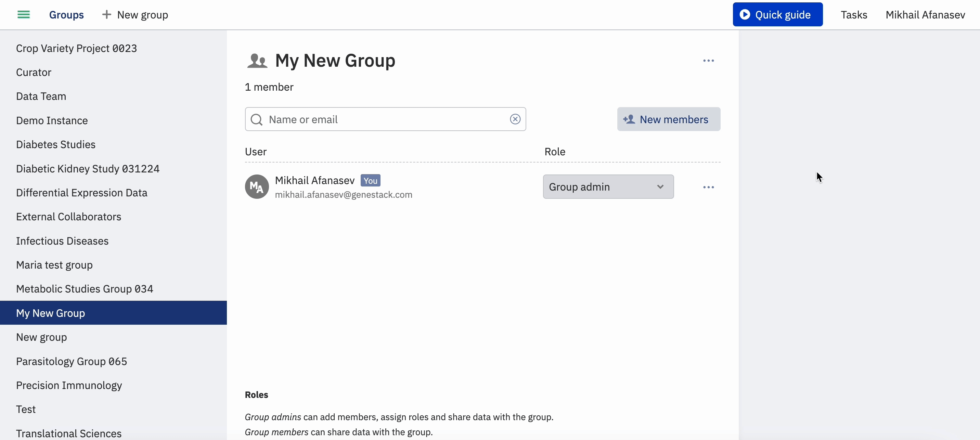
Task: Open the My New Group options ellipsis
Action: click(x=708, y=61)
